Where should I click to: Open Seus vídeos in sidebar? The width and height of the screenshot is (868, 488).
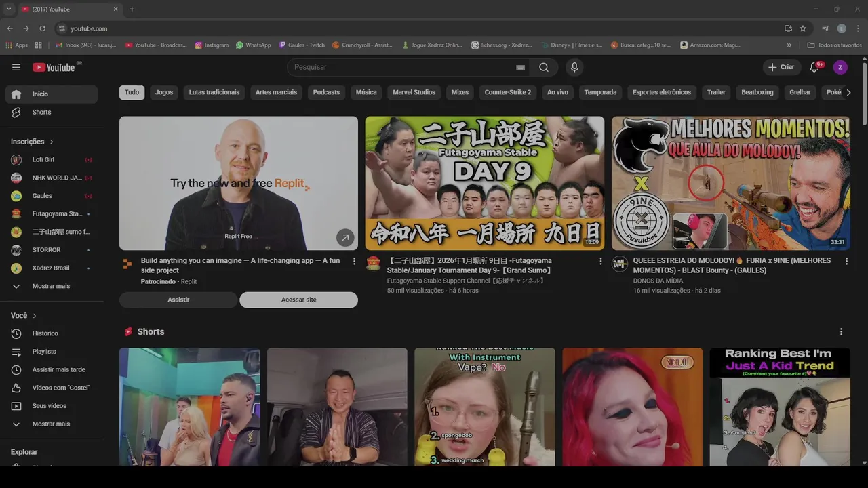(x=52, y=406)
